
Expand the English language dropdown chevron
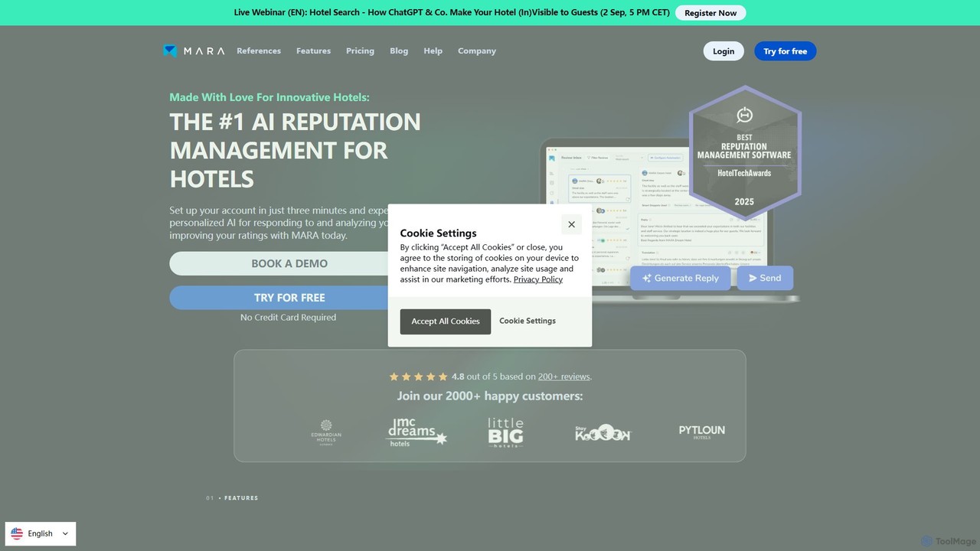[65, 533]
